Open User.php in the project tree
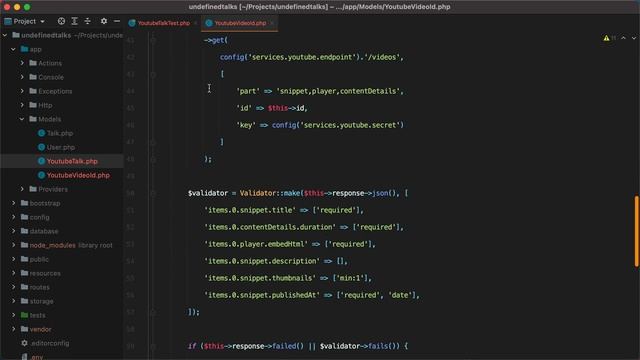Viewport: 640px width, 360px height. [x=61, y=147]
